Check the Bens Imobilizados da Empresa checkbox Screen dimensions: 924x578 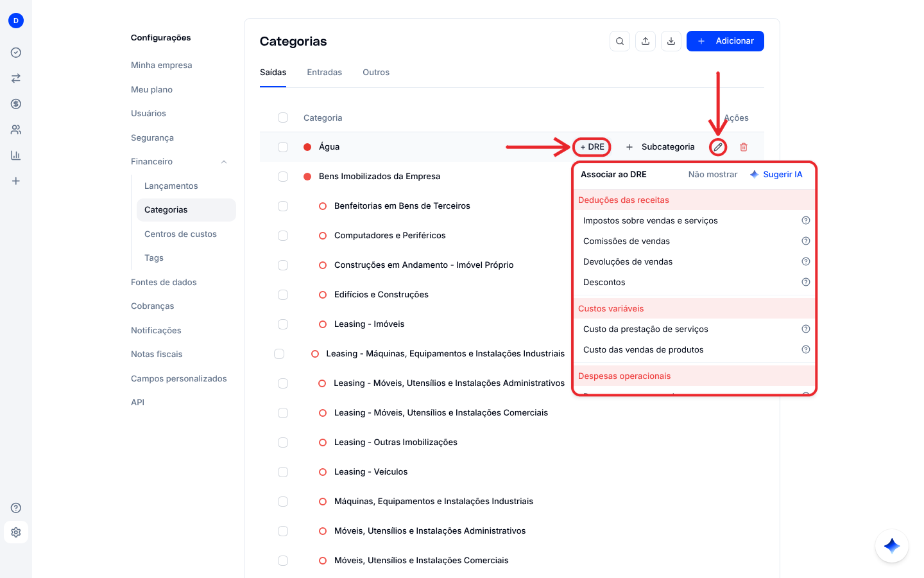point(283,177)
